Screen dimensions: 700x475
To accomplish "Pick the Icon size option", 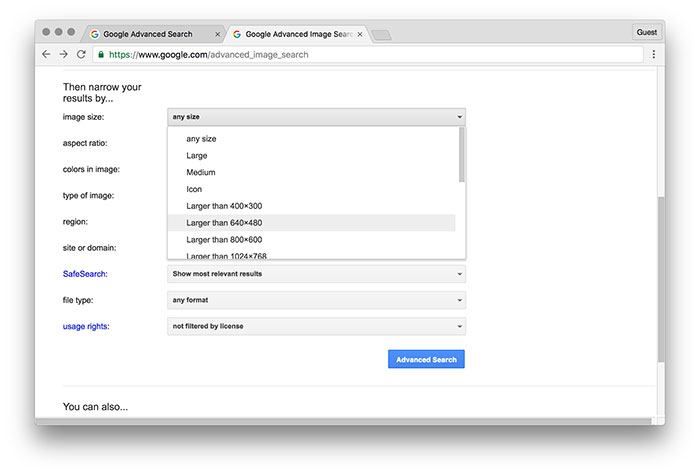I will pyautogui.click(x=194, y=189).
